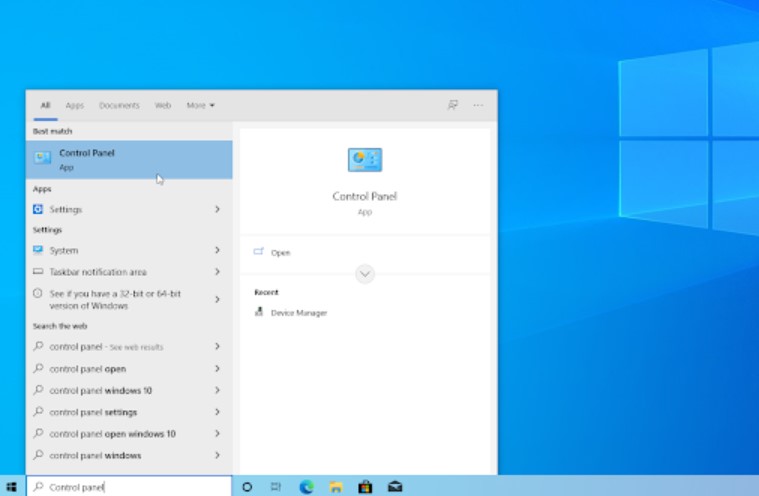Viewport: 759px width, 496px height.
Task: Expand 'control panel settings' suggestion arrow
Action: (x=217, y=412)
